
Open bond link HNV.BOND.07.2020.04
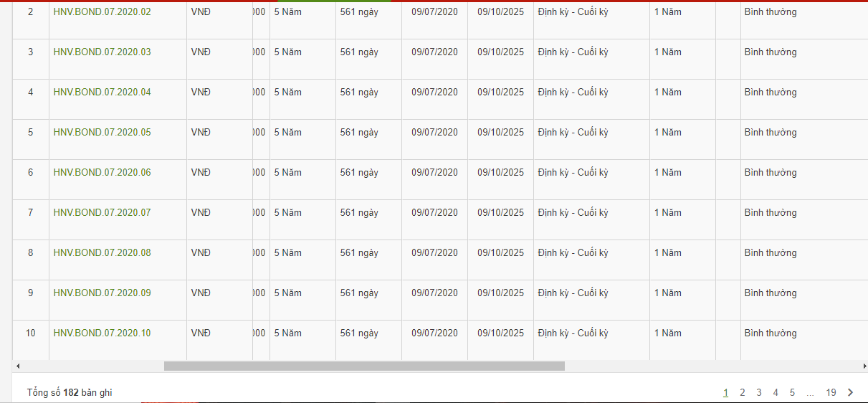(x=102, y=93)
